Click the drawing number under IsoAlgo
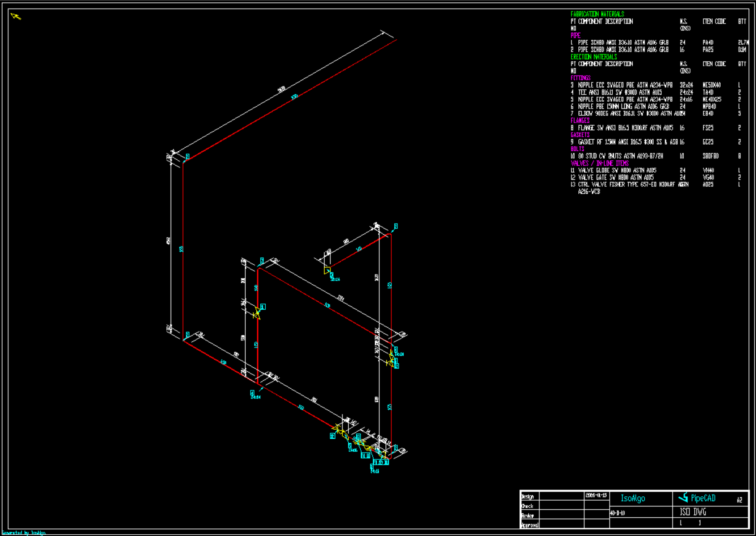756x536 pixels. point(618,513)
